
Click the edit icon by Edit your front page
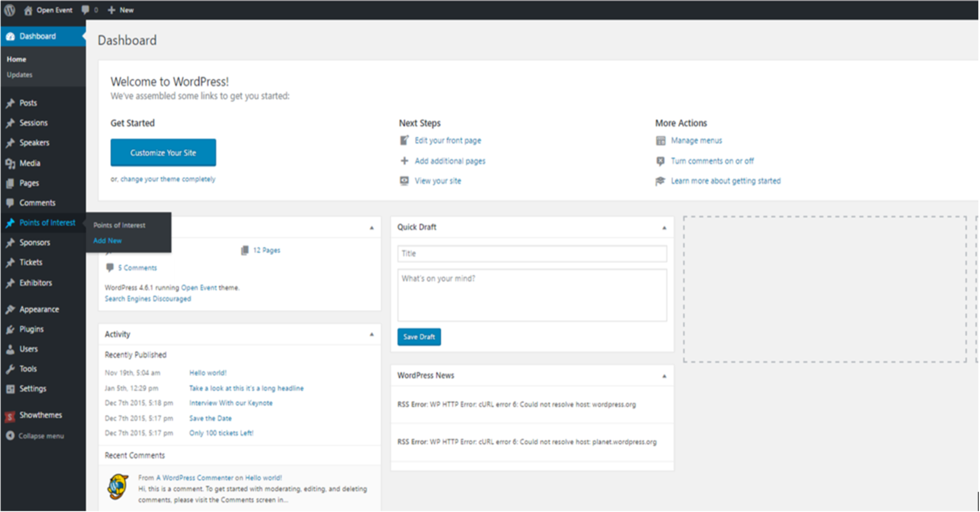tap(405, 141)
